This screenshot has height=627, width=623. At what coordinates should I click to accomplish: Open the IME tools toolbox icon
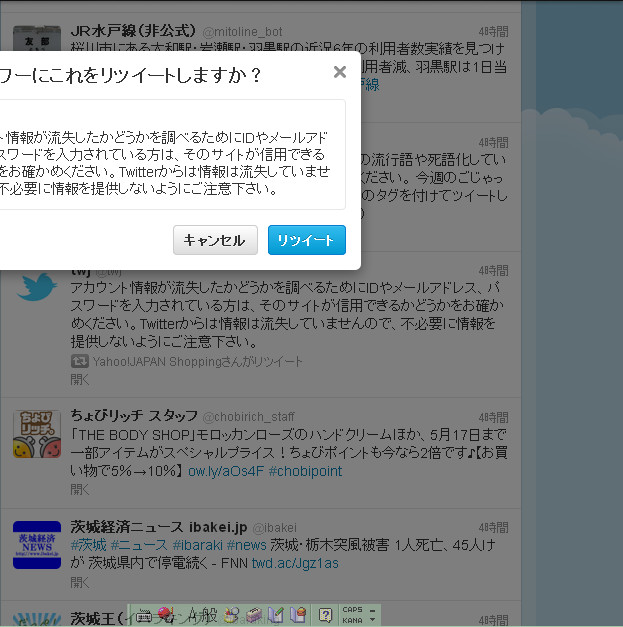point(254,615)
